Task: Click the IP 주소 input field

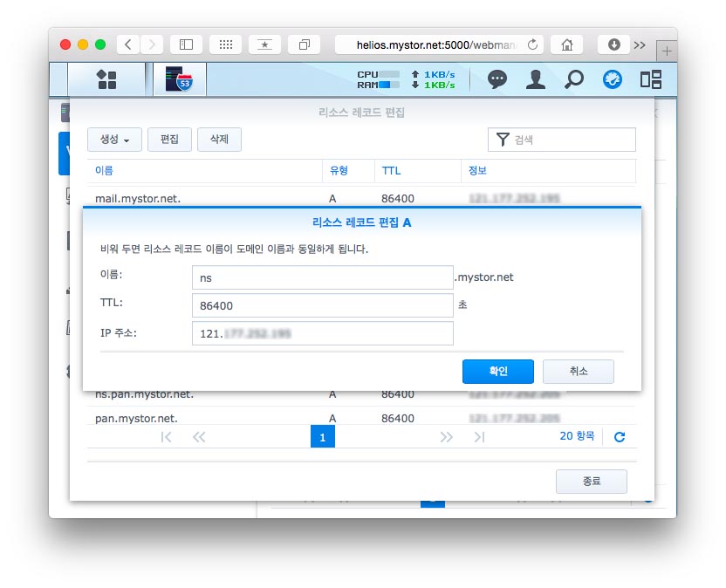Action: (322, 333)
